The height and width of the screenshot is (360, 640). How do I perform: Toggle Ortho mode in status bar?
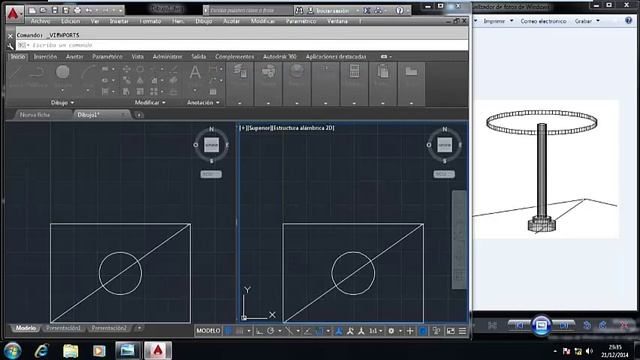click(x=260, y=331)
